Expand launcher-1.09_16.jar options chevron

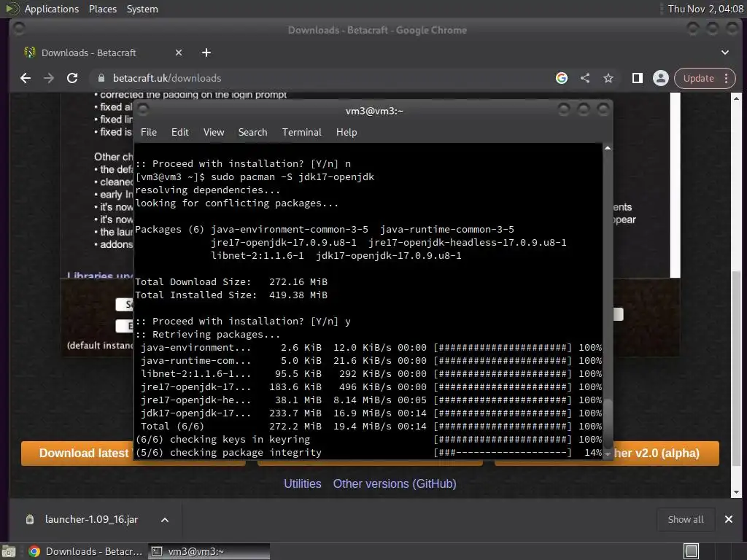(165, 520)
